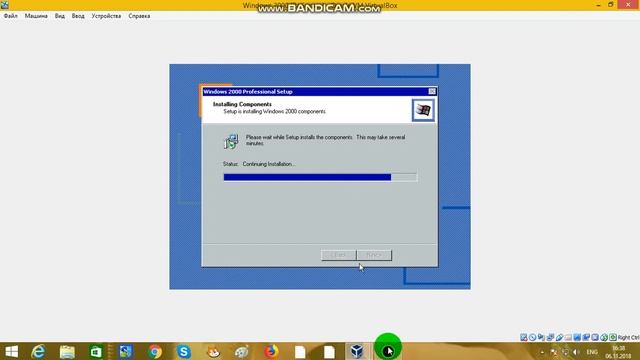The width and height of the screenshot is (640, 360).
Task: Open the Ввод menu
Action: [x=78, y=16]
